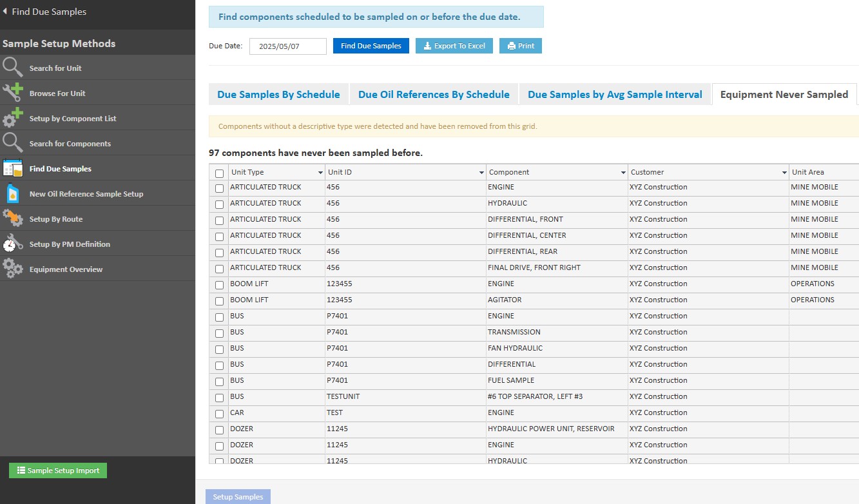Screen dimensions: 859x504
Task: Click the Due Date input field
Action: point(287,46)
